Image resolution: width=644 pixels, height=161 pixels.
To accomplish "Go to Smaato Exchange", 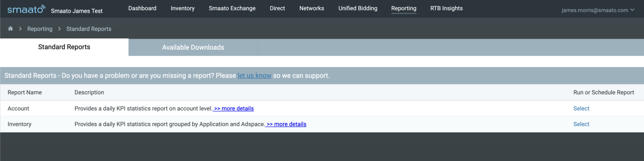I will pos(232,9).
